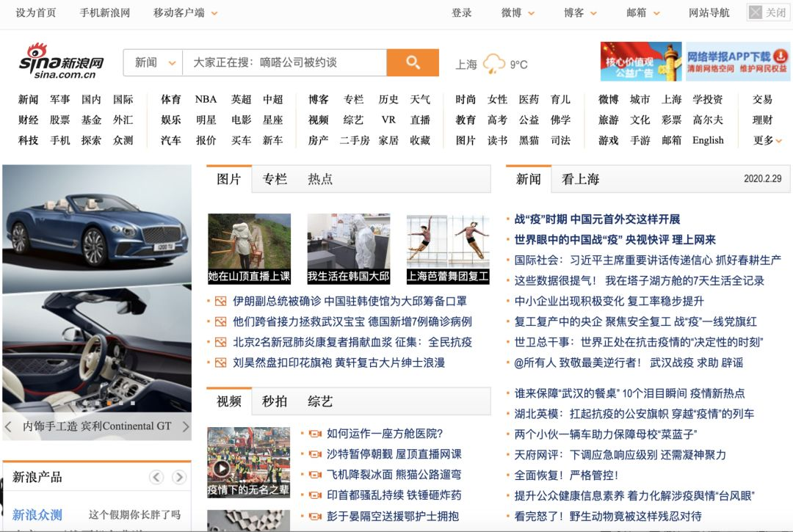793x532 pixels.
Task: Click the Sina logo
Action: (61, 61)
